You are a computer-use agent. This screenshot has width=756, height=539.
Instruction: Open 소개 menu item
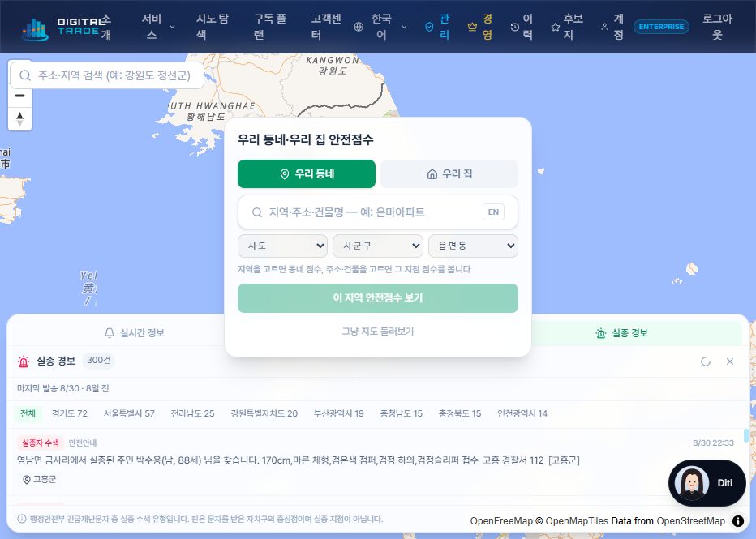click(x=106, y=27)
